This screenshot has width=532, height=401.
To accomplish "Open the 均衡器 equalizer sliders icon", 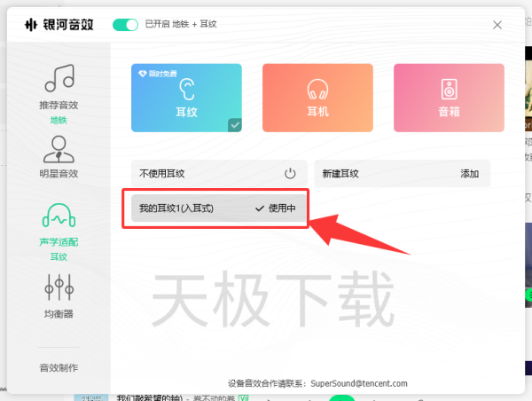I will 59,287.
